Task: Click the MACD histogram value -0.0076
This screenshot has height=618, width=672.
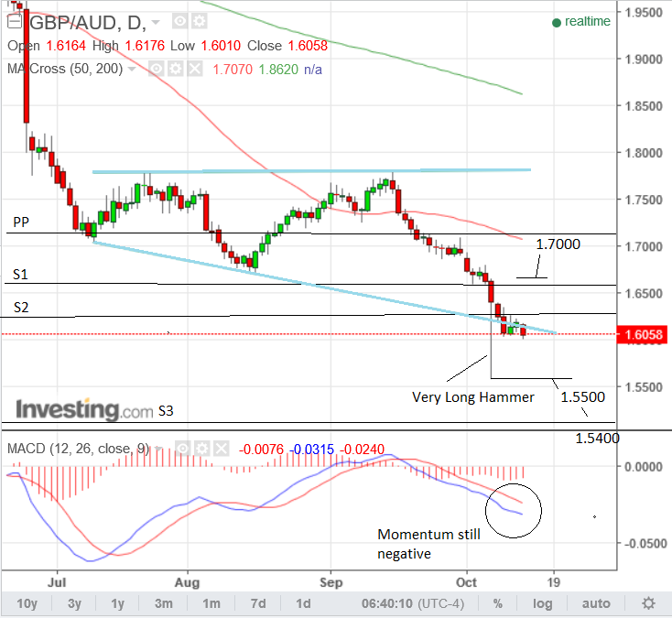Action: [x=261, y=450]
